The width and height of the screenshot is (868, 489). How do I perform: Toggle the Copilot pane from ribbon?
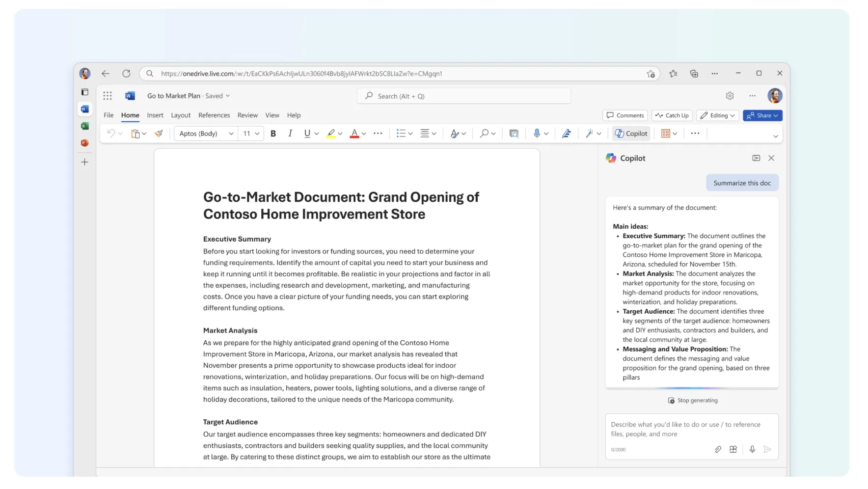pyautogui.click(x=631, y=134)
